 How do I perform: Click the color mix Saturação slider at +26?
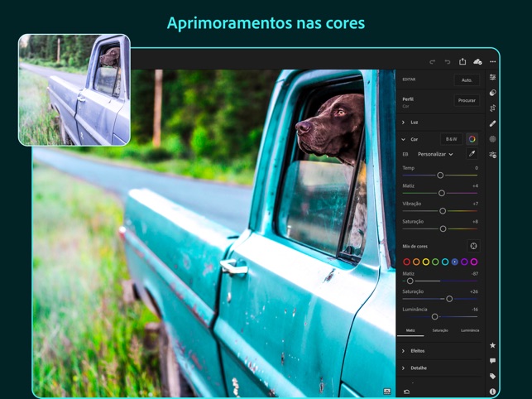tap(449, 299)
